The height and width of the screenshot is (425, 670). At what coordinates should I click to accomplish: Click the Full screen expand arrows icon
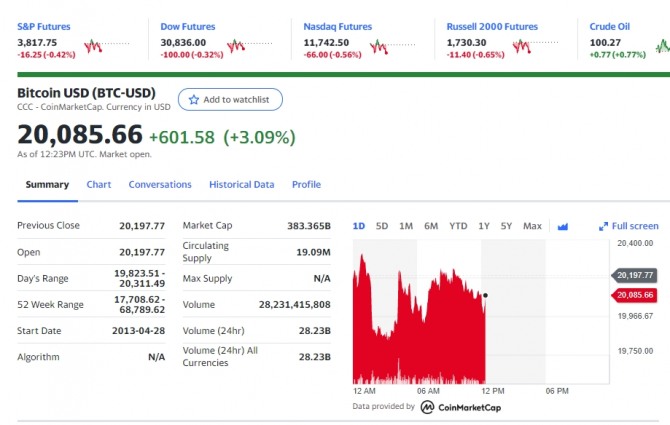(603, 226)
